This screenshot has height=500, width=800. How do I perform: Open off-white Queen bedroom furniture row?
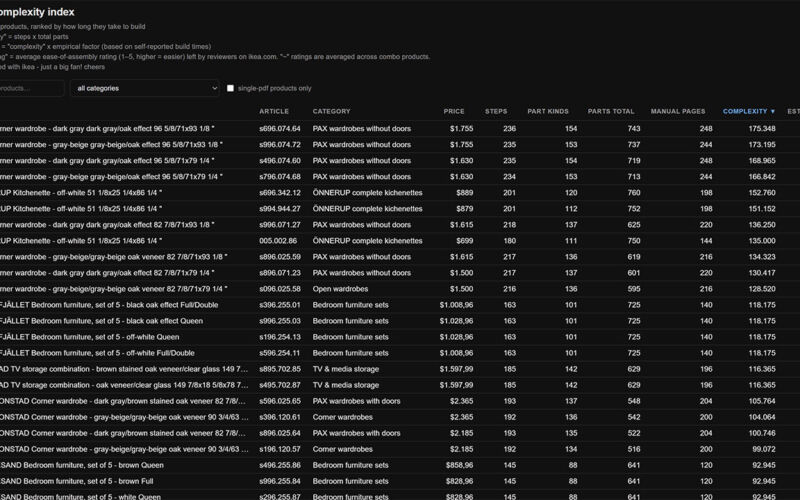(400, 337)
